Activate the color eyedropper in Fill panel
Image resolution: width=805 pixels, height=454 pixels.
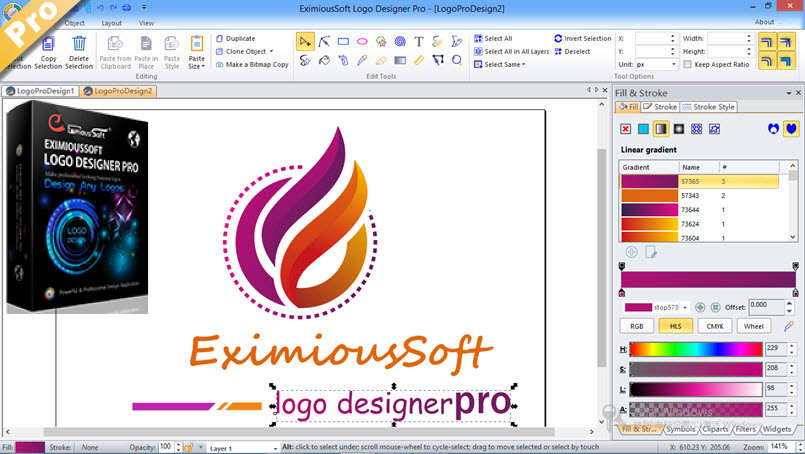click(789, 326)
